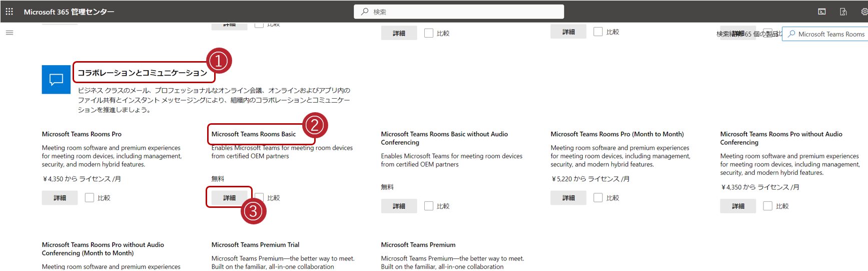Click Teams Rooms Basic without Audio Conferencing title
This screenshot has height=271, width=868.
pyautogui.click(x=444, y=138)
